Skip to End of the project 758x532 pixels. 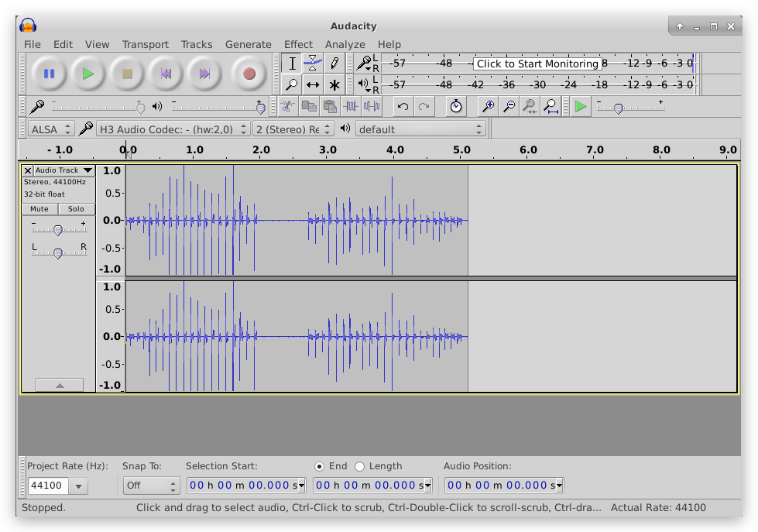coord(205,74)
